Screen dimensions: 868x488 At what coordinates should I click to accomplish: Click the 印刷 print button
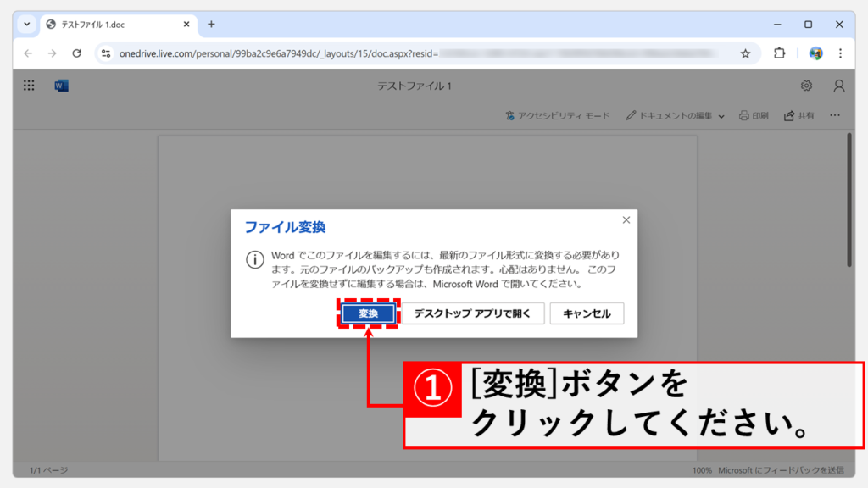pos(754,115)
